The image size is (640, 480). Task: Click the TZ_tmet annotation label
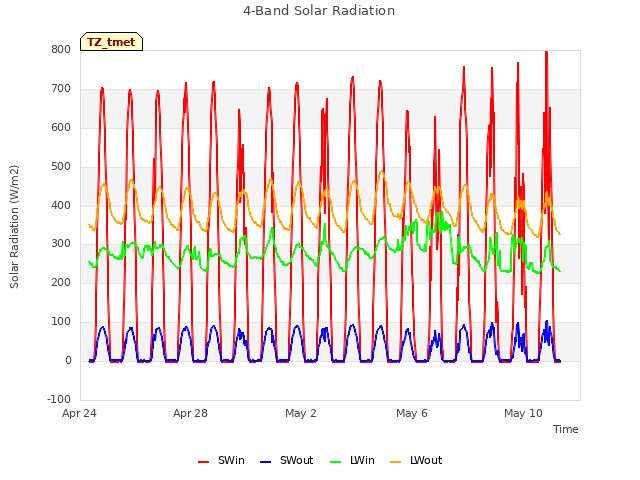(x=111, y=42)
